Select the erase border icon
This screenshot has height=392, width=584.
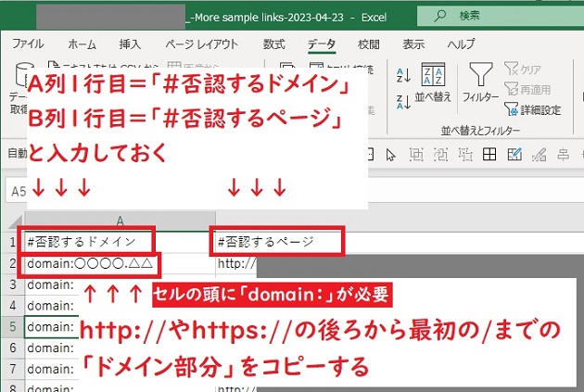[539, 154]
